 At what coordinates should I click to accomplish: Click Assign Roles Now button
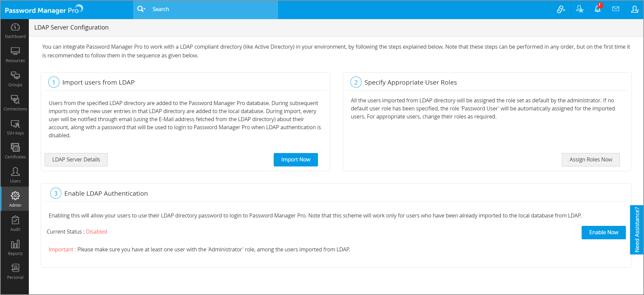click(x=591, y=160)
